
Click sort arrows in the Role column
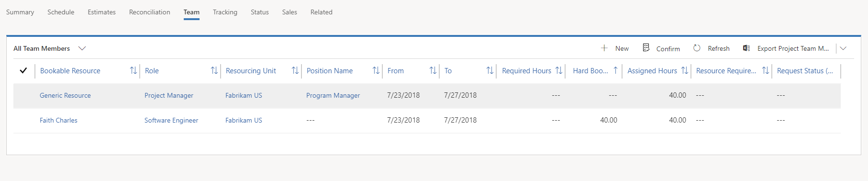214,70
